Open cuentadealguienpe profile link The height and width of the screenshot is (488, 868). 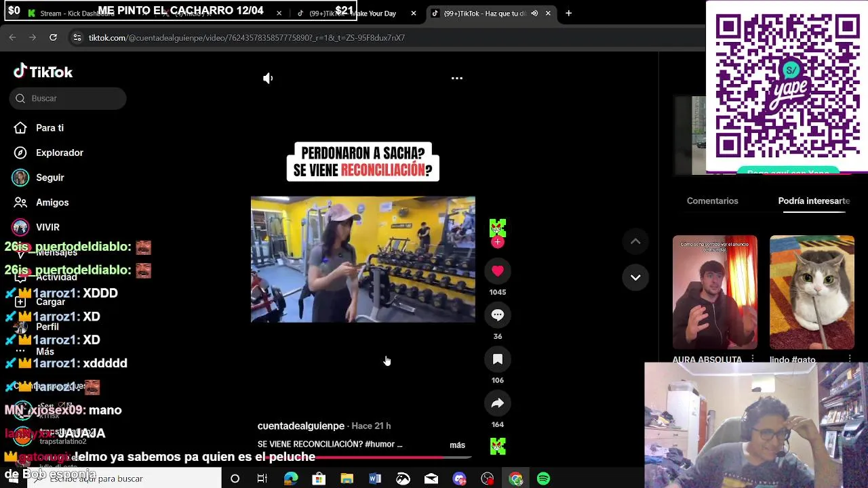pyautogui.click(x=301, y=426)
